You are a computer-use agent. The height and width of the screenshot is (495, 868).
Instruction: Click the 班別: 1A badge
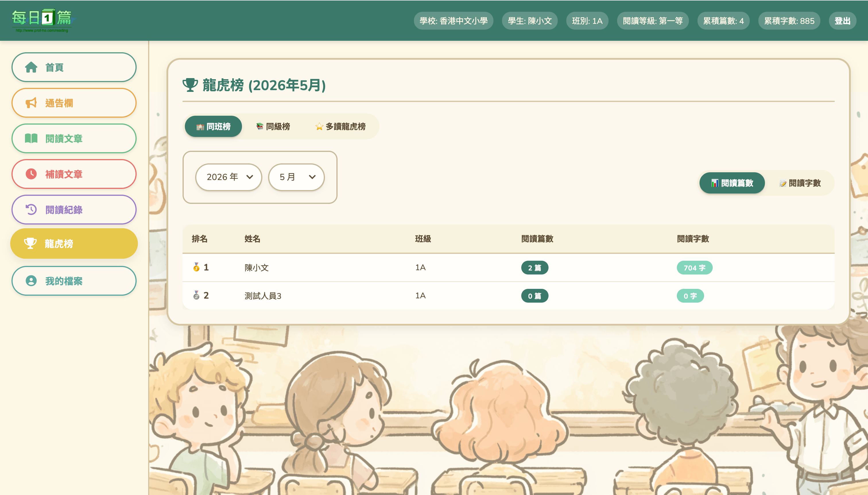tap(587, 21)
